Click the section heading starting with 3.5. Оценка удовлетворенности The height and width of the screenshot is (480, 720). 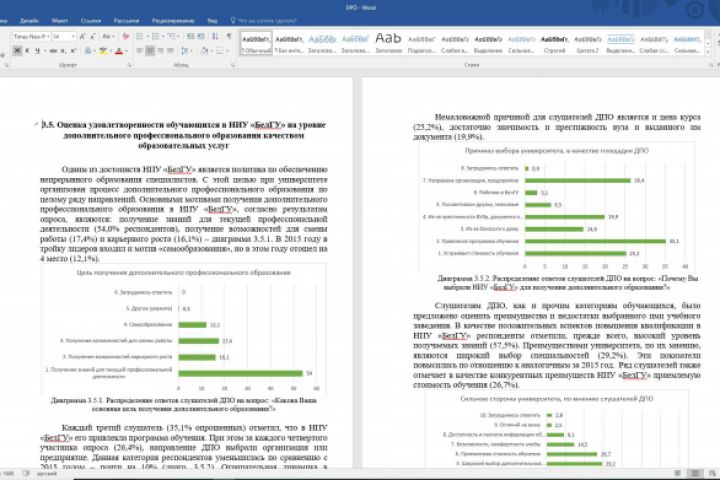coord(184,135)
